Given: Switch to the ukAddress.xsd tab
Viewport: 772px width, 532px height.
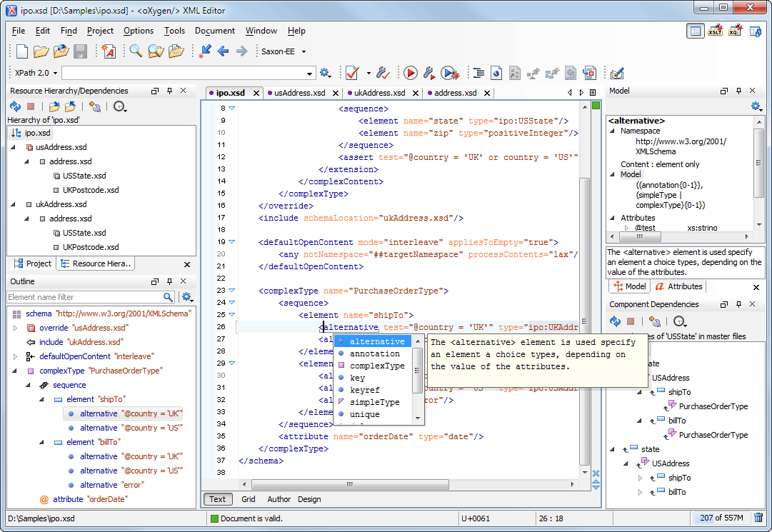Looking at the screenshot, I should coord(380,93).
